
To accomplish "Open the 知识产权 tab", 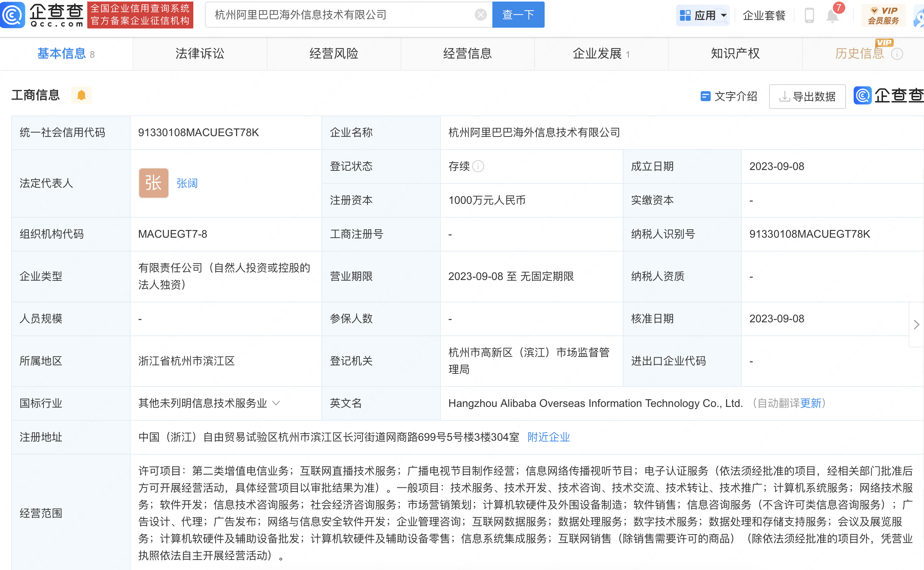I will (x=735, y=53).
